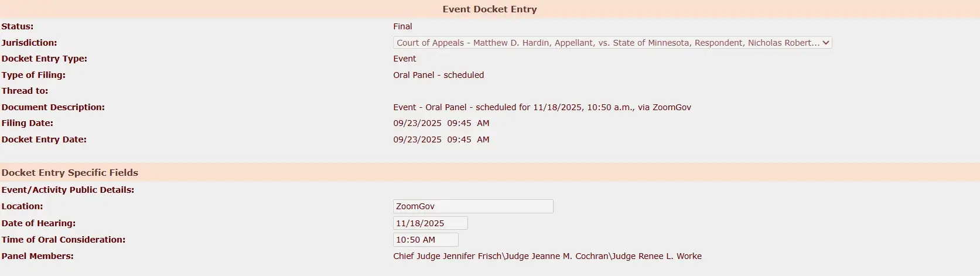Click the panel members' judge names text
This screenshot has width=980, height=276.
point(547,256)
